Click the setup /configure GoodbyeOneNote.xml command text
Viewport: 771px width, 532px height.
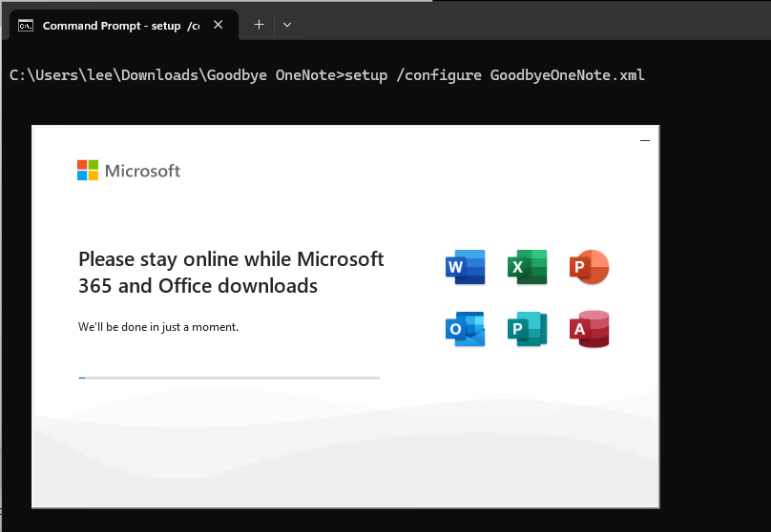(494, 75)
